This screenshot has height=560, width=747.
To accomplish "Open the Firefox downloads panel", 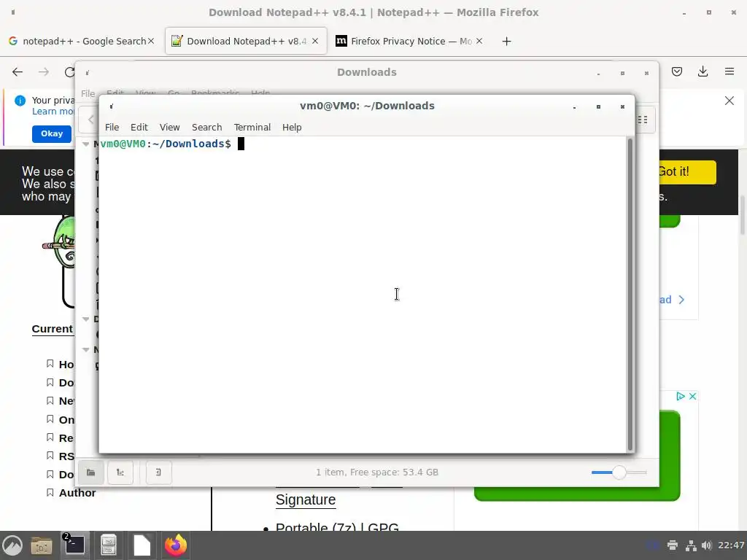I will tap(703, 71).
